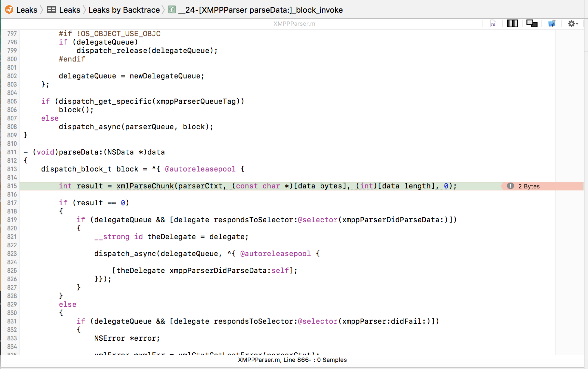This screenshot has width=588, height=369.
Task: Click the xmppParser:didFail: selector line
Action: [x=258, y=321]
